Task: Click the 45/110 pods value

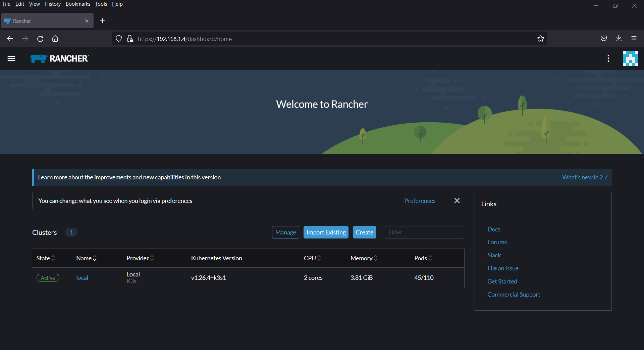Action: pos(424,278)
